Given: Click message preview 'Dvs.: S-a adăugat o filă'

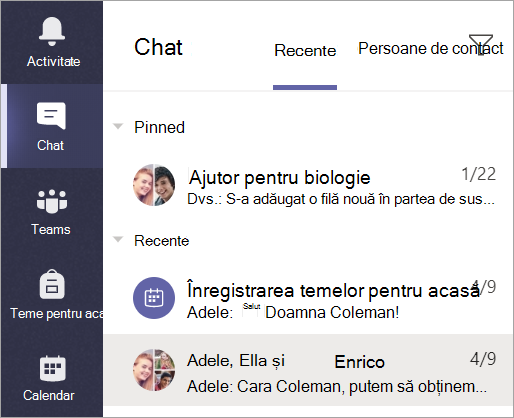Looking at the screenshot, I should [341, 199].
